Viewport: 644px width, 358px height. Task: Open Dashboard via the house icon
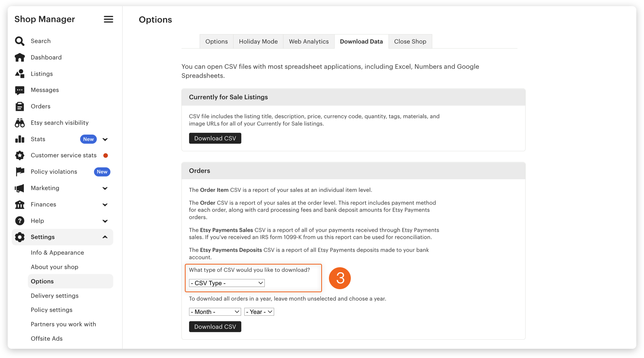tap(20, 57)
